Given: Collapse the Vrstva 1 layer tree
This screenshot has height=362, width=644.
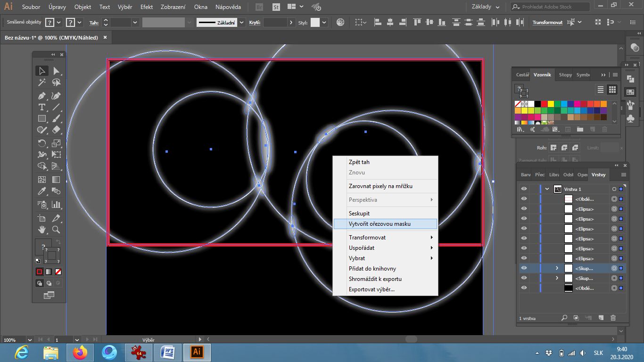Looking at the screenshot, I should (547, 189).
